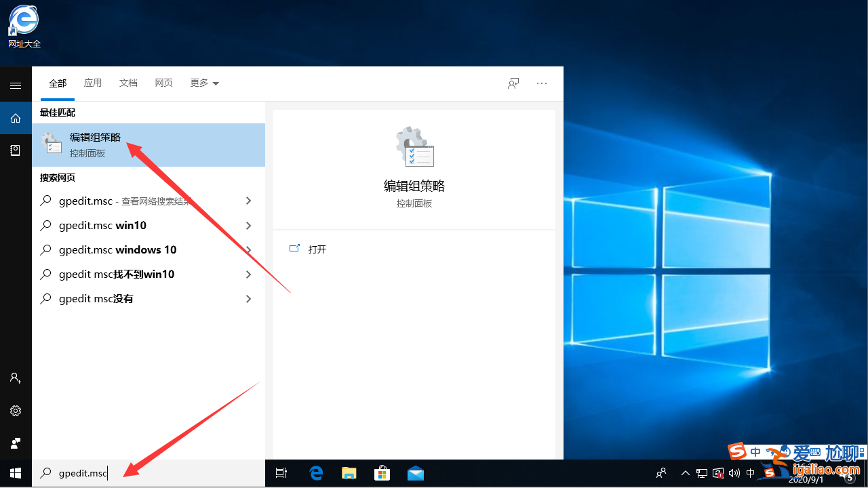The image size is (868, 488).
Task: Expand hidden icons in system tray
Action: click(x=685, y=472)
